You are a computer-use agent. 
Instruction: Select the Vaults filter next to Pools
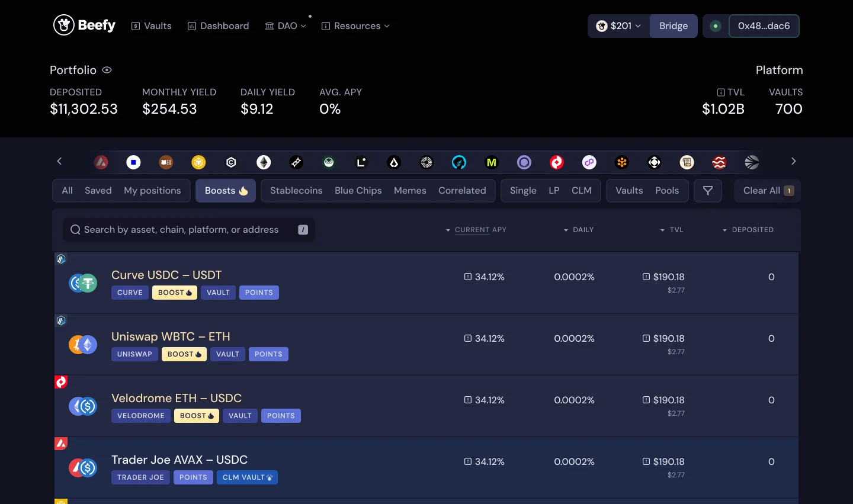pyautogui.click(x=629, y=191)
